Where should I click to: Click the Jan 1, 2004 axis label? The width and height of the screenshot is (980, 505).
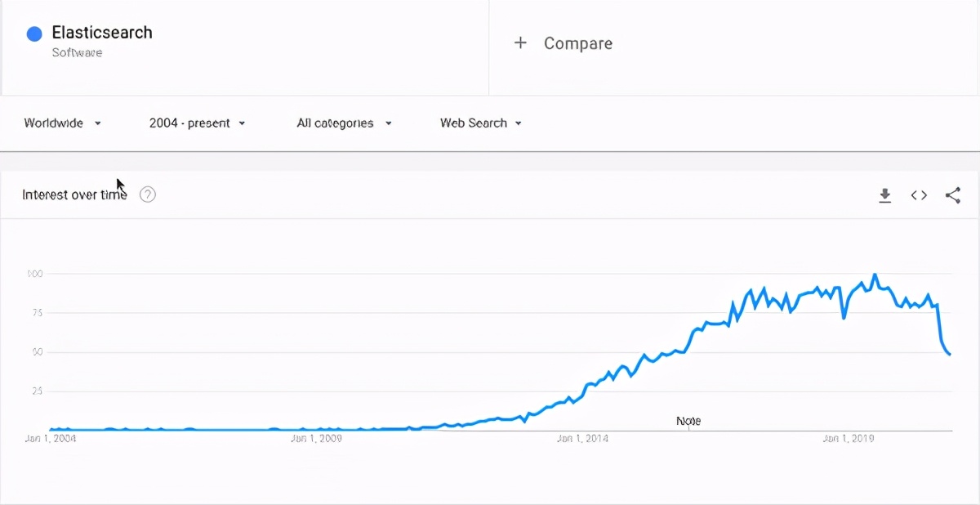pyautogui.click(x=52, y=439)
